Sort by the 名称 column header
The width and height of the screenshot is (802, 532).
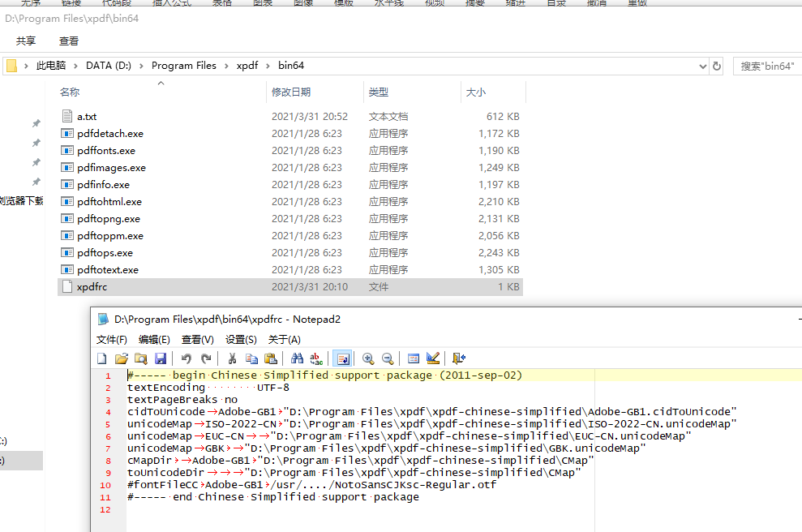coord(70,92)
